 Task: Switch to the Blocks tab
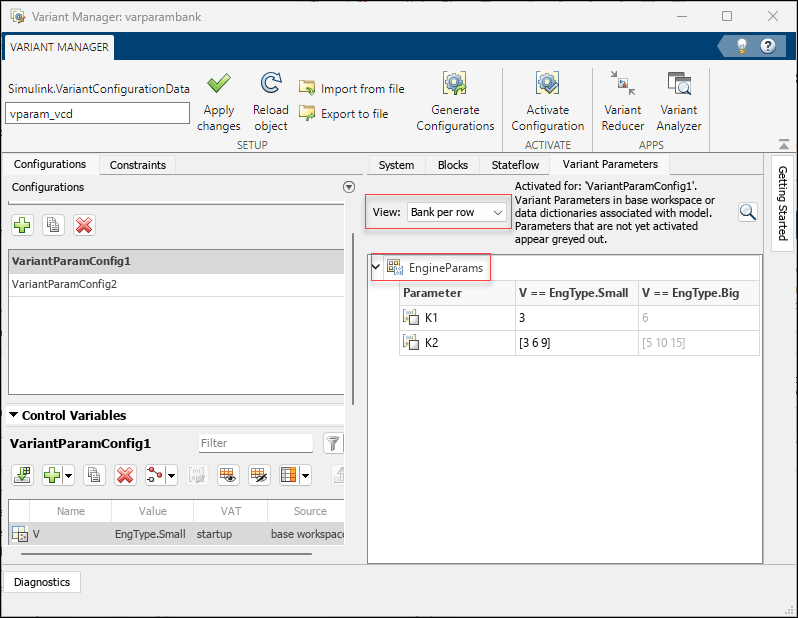(x=452, y=165)
